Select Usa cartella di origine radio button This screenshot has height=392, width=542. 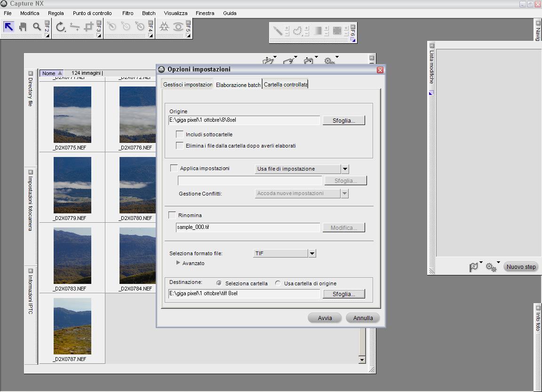tap(278, 283)
